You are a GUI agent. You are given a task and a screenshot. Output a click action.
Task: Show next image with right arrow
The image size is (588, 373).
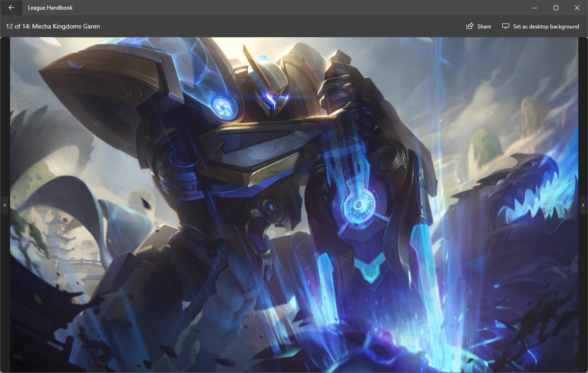pos(583,205)
